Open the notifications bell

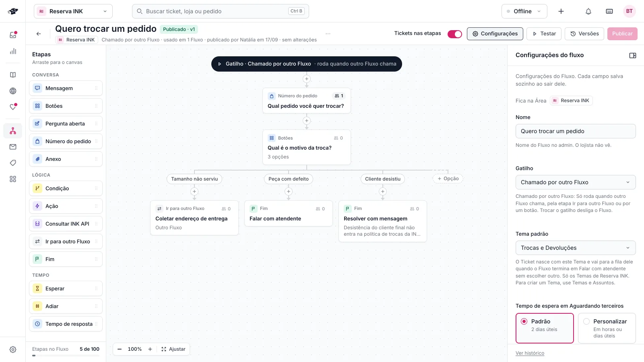coord(588,11)
